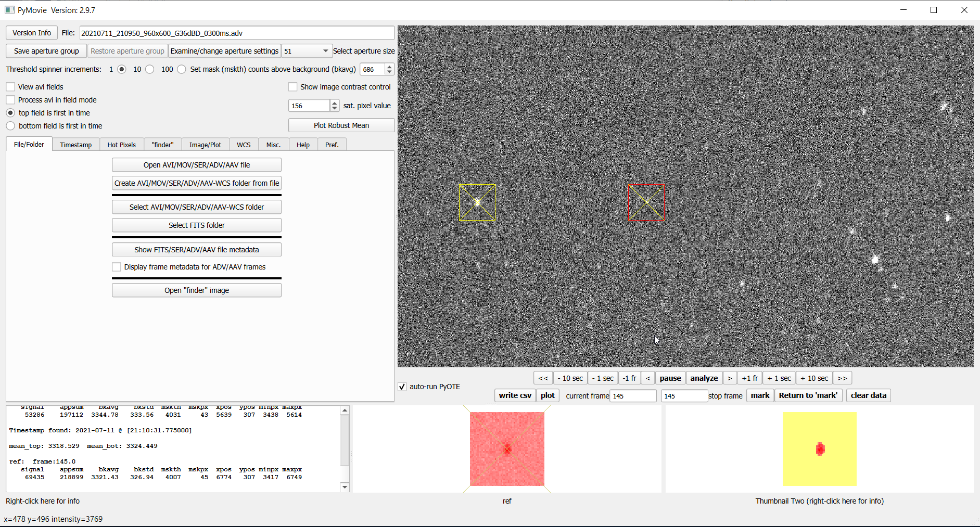The height and width of the screenshot is (527, 980).
Task: Jump to first frame with << button
Action: 543,378
